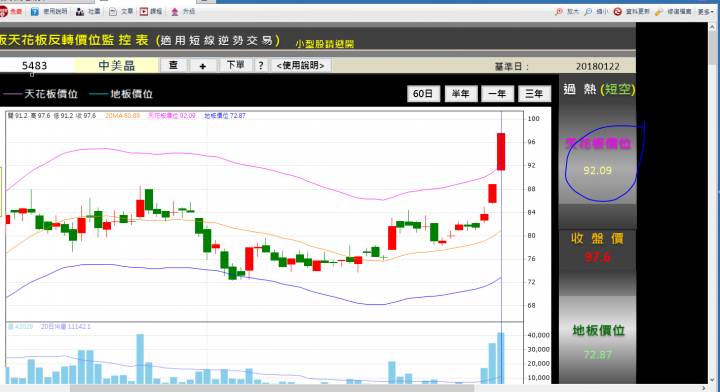Click the ? question mark button
The width and height of the screenshot is (720, 392).
(x=261, y=65)
